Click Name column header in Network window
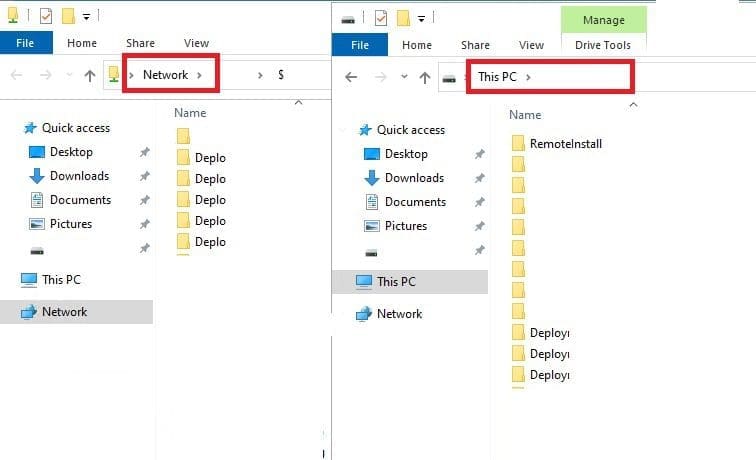Viewport: 756px width, 460px height. pos(190,113)
